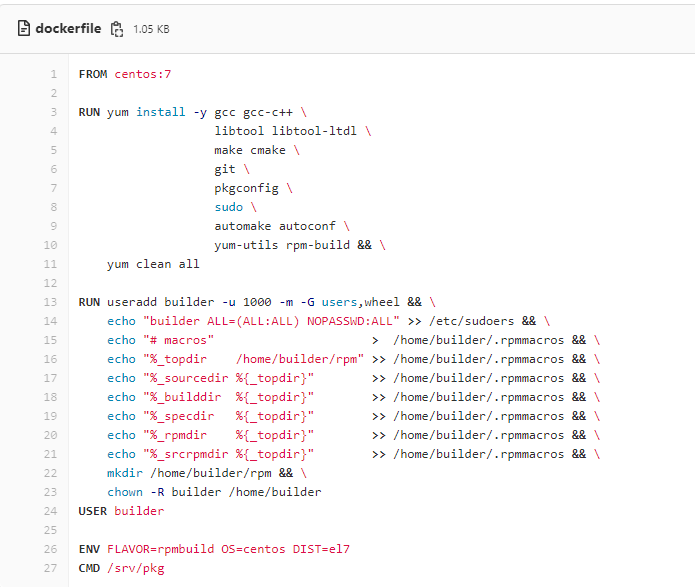Click the 1.05 KB file size
This screenshot has width=695, height=587.
click(x=151, y=29)
